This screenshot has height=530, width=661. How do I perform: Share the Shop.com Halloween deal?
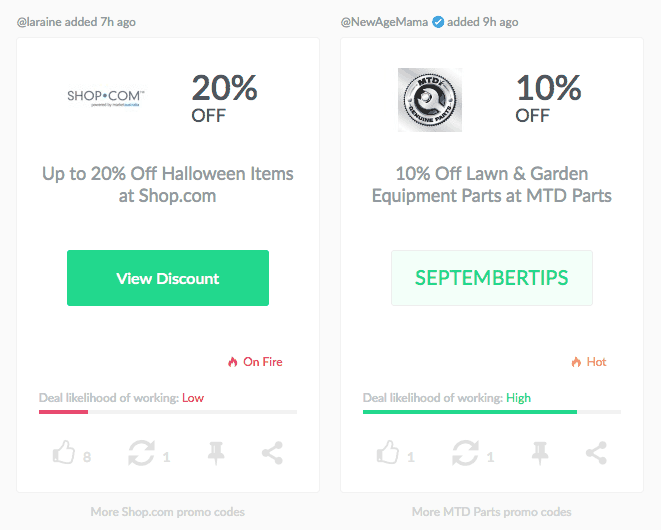pyautogui.click(x=272, y=453)
